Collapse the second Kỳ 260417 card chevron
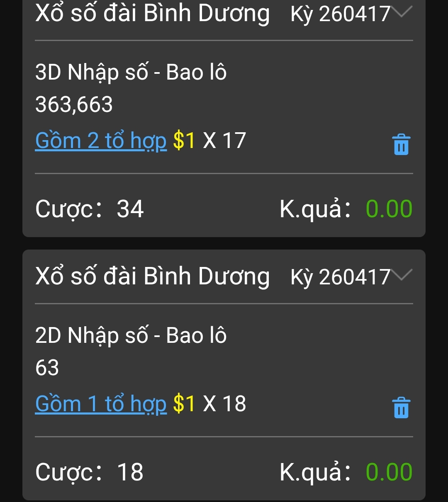 (402, 275)
